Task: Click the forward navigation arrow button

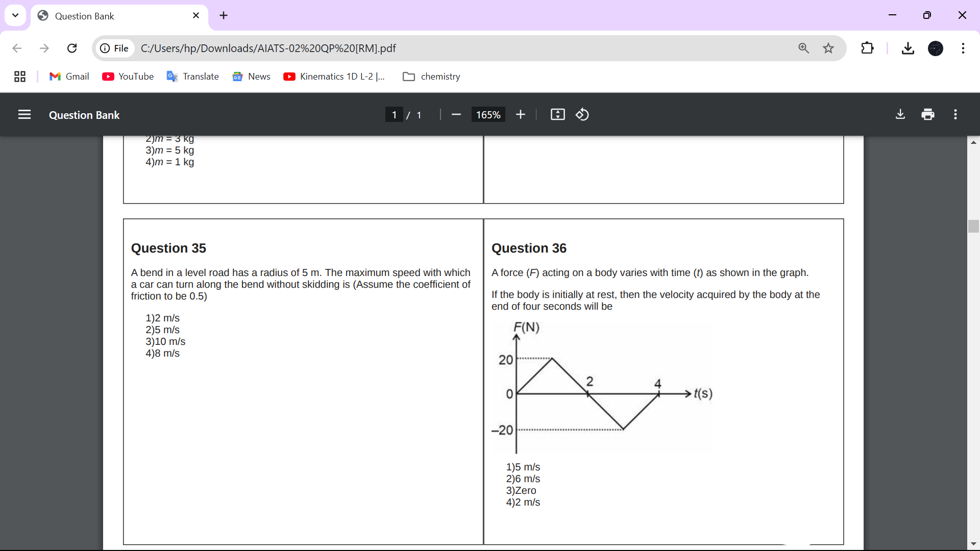Action: (44, 48)
